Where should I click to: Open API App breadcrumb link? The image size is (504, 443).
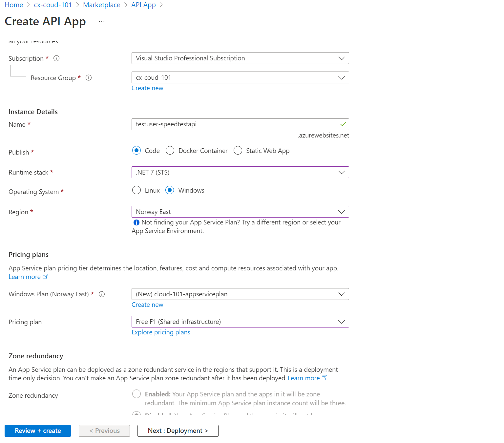[143, 5]
